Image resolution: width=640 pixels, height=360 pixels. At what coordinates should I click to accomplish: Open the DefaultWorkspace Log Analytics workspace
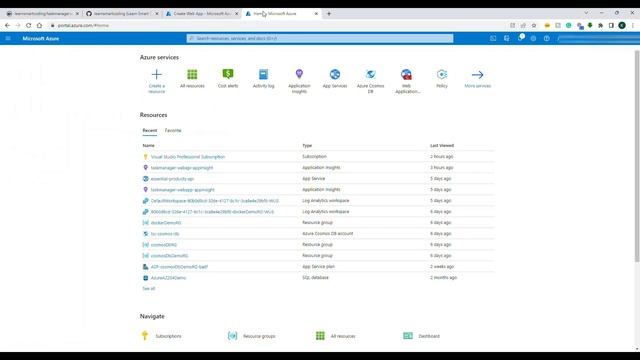pos(215,201)
